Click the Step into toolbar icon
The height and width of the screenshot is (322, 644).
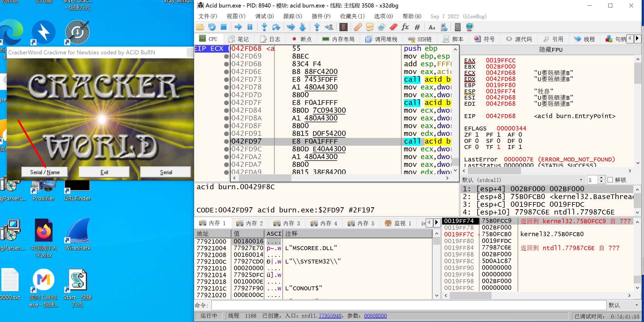click(264, 27)
